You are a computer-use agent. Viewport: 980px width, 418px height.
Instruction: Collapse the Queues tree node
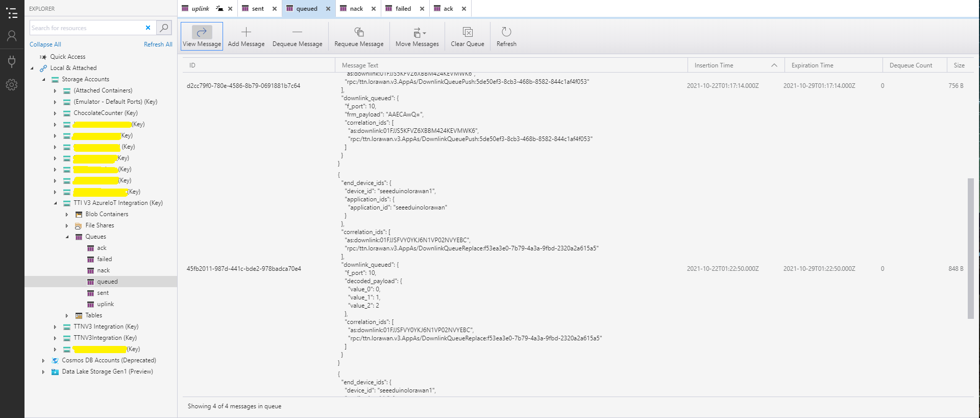(67, 237)
